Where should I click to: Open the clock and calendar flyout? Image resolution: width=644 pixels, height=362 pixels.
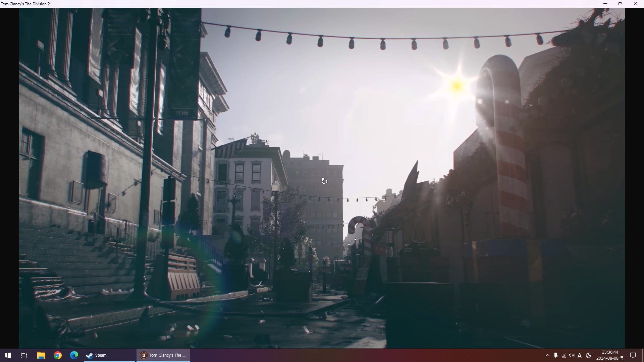(x=610, y=355)
